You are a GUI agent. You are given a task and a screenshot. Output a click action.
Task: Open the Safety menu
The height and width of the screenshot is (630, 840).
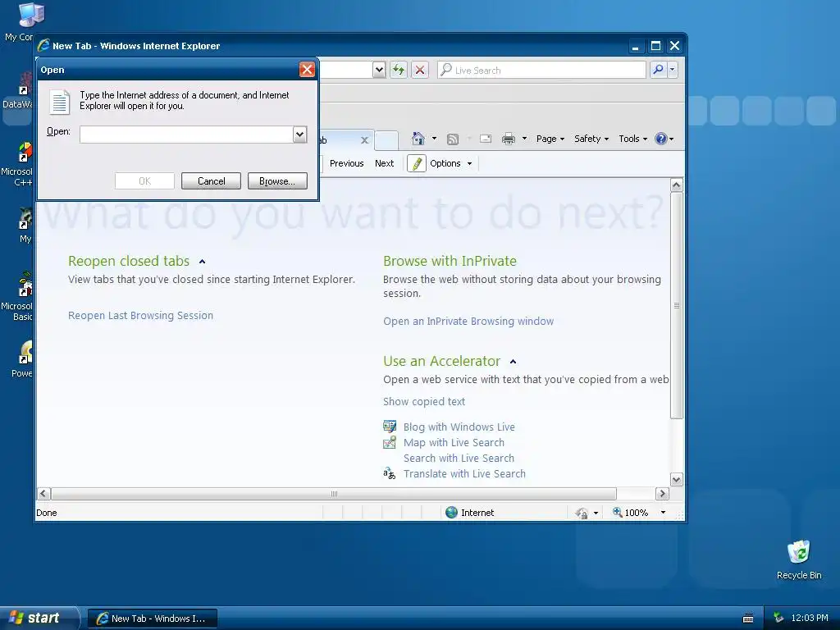[591, 139]
